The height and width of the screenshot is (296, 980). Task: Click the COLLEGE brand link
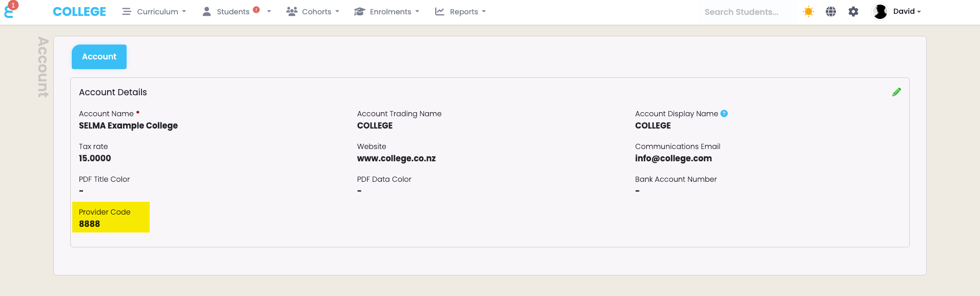pos(79,12)
